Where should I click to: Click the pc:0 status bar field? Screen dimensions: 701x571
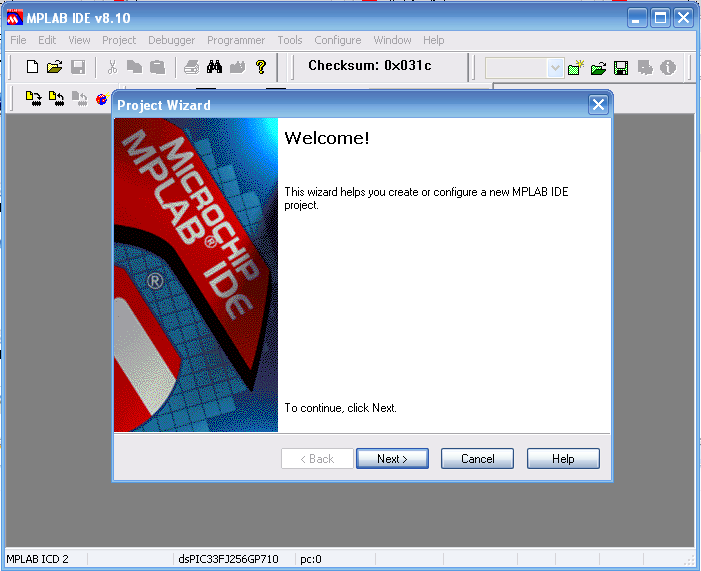[x=311, y=559]
